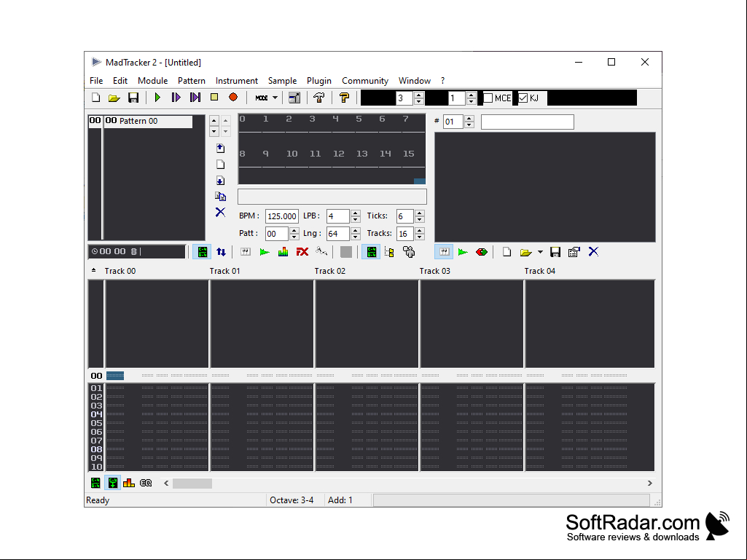The image size is (747, 560).
Task: Save instrument with the disk icon
Action: pyautogui.click(x=555, y=252)
